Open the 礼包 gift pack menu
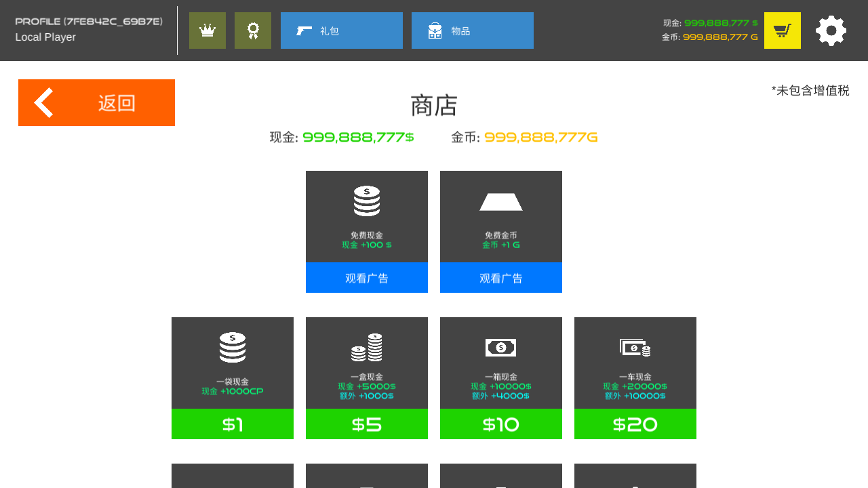The height and width of the screenshot is (488, 868). click(341, 30)
